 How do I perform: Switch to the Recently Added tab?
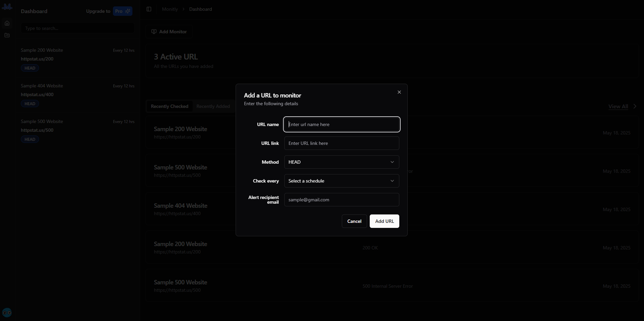click(213, 106)
